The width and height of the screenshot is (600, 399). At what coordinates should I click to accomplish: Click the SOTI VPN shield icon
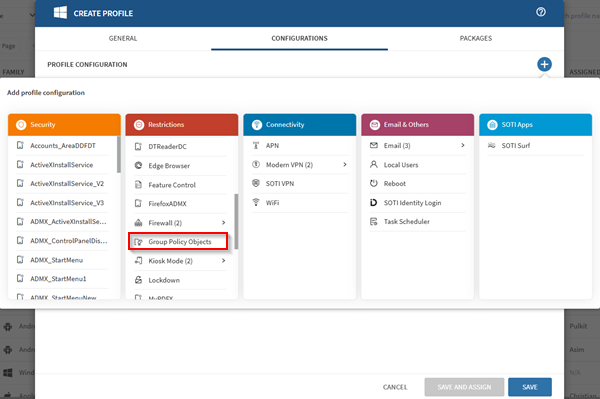[x=256, y=183]
